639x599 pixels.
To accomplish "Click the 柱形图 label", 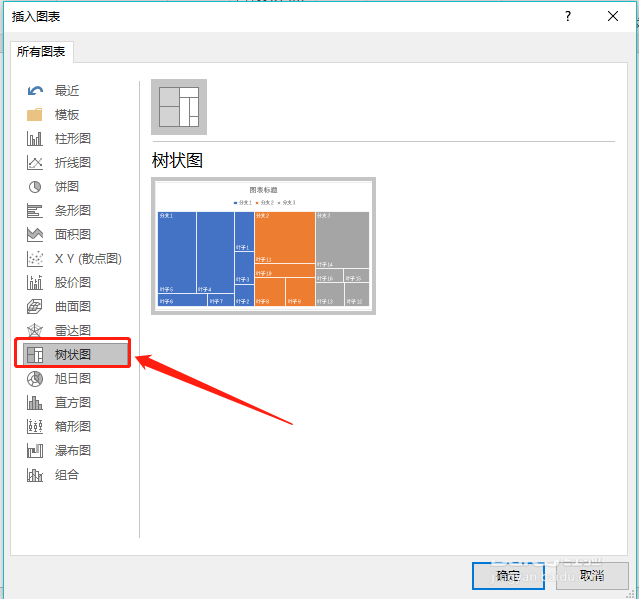I will click(73, 139).
